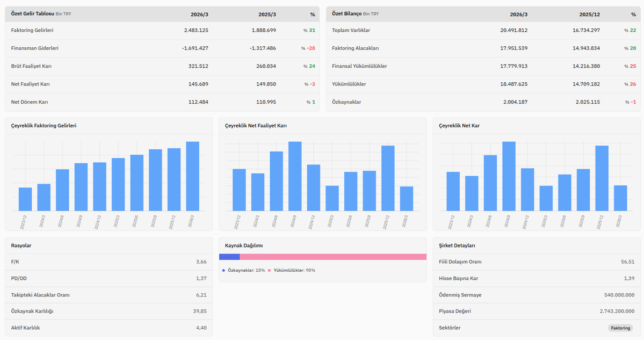Select Net Dönem Karı row label

[x=30, y=102]
